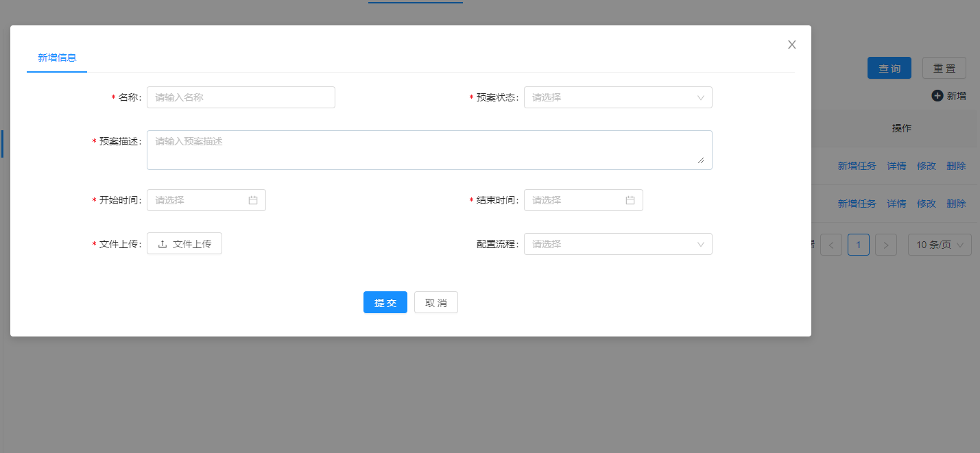The width and height of the screenshot is (980, 453).
Task: Click the plus icon beside 新增
Action: point(937,95)
